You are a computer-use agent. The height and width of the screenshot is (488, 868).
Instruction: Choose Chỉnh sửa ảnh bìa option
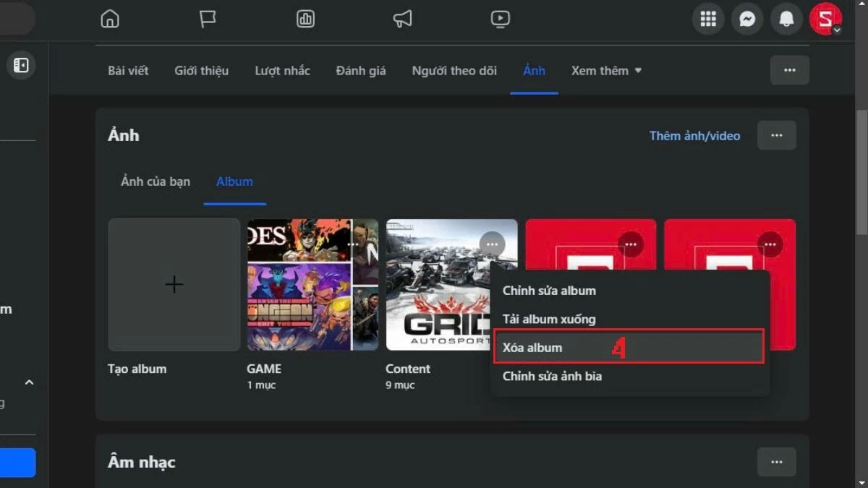(x=552, y=376)
